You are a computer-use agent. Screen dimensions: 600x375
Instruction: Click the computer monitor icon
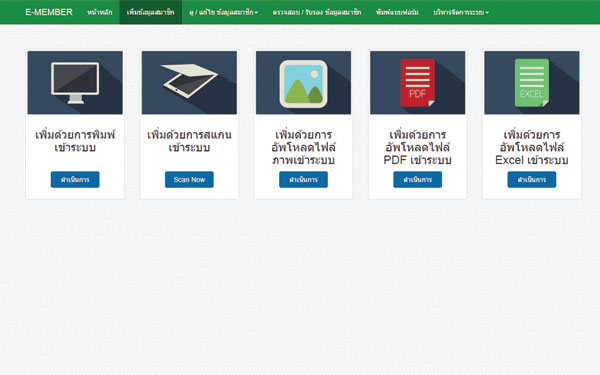tap(75, 83)
